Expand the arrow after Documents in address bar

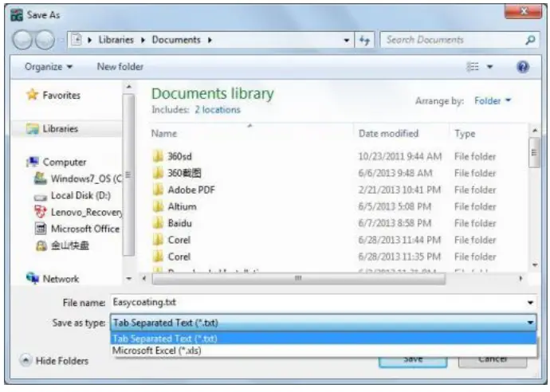pyautogui.click(x=210, y=40)
